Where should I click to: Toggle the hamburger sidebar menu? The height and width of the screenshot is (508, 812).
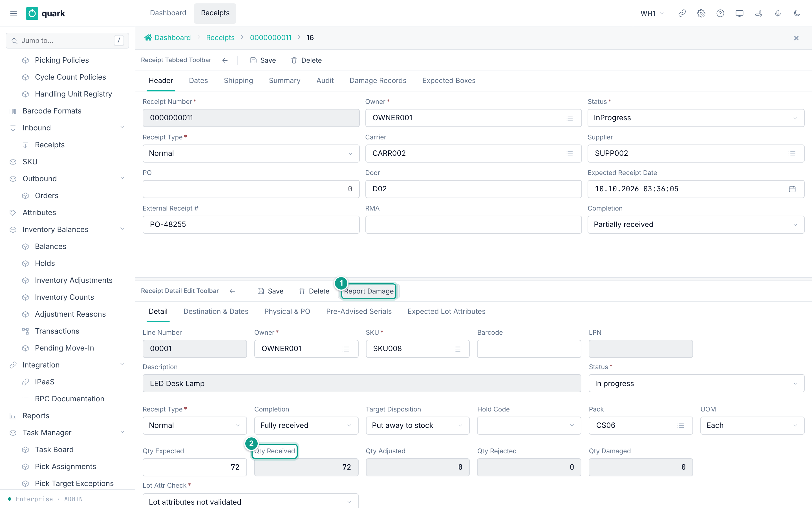coord(14,14)
